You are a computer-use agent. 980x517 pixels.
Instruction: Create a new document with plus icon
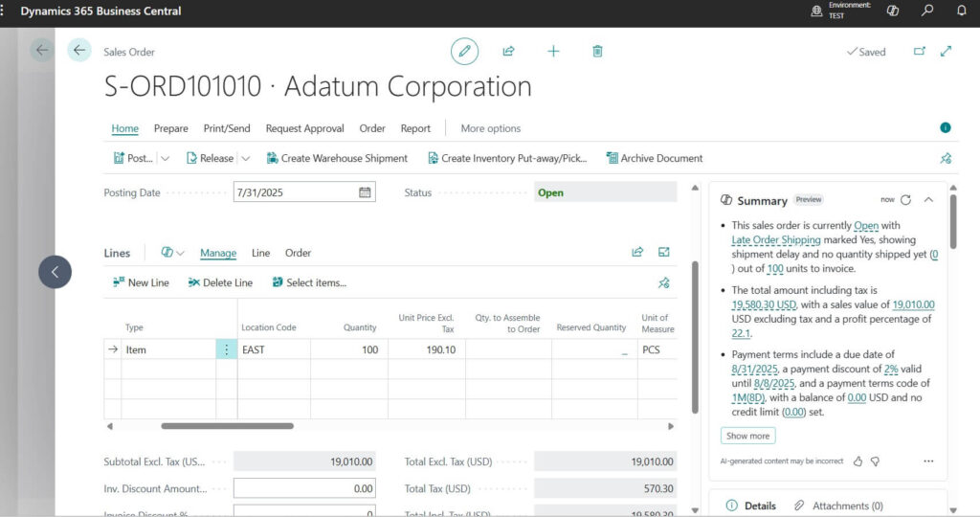(x=553, y=52)
